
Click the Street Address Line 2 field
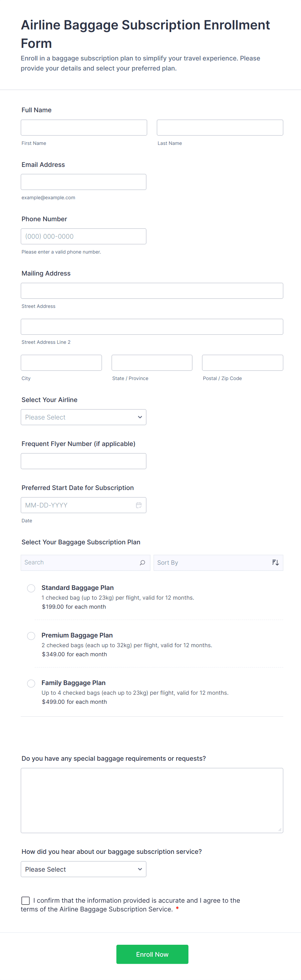[152, 327]
